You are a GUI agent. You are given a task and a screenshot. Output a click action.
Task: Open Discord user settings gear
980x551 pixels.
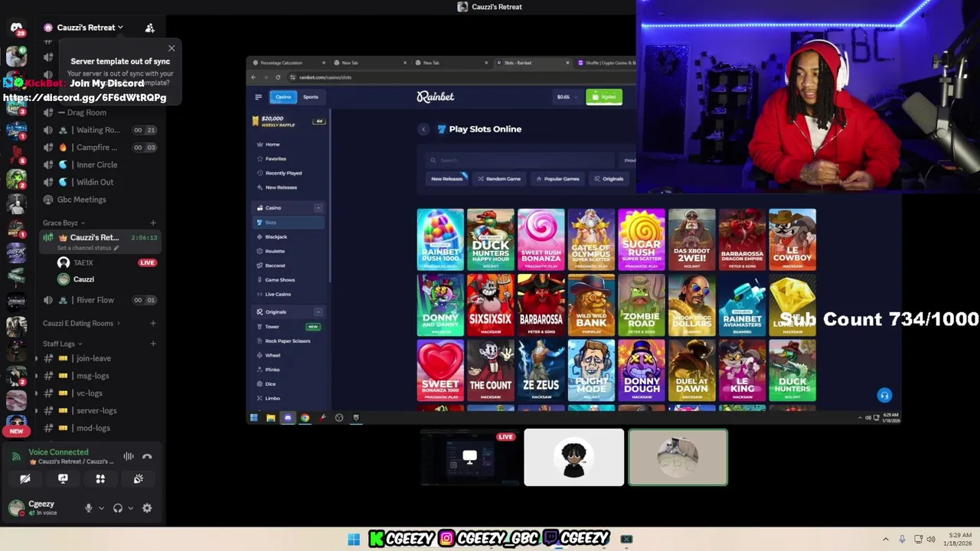(147, 508)
